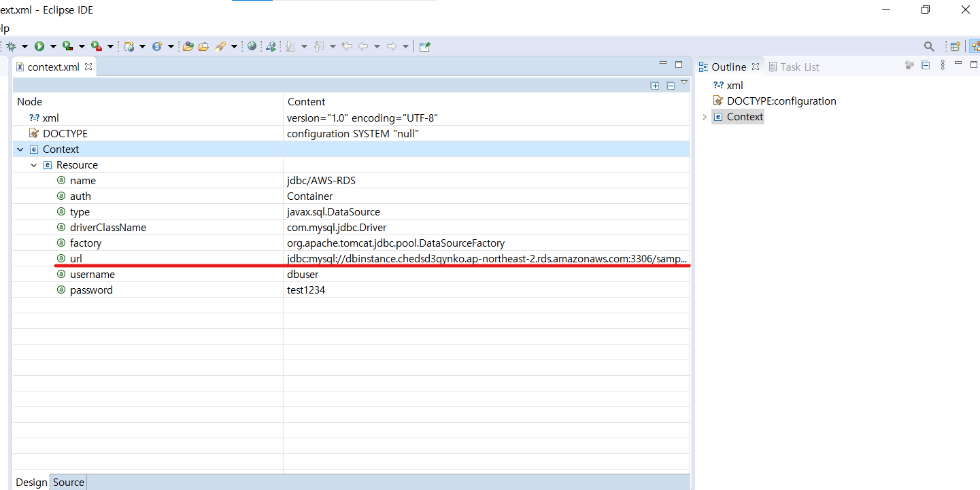The height and width of the screenshot is (490, 980).
Task: Click the Forward navigation arrow
Action: [x=392, y=46]
